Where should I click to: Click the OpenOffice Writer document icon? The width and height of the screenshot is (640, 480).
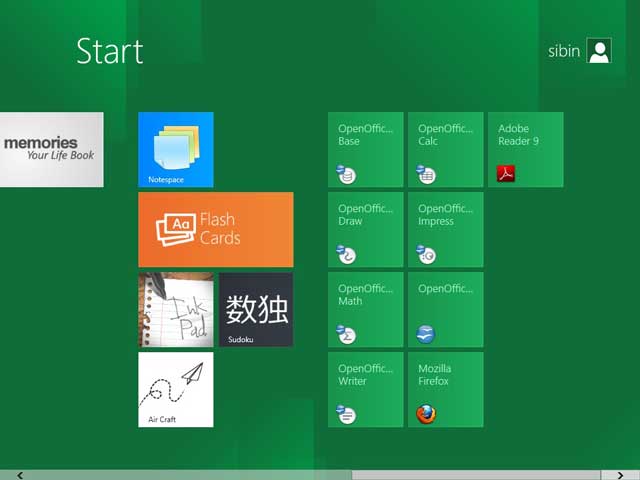point(347,414)
